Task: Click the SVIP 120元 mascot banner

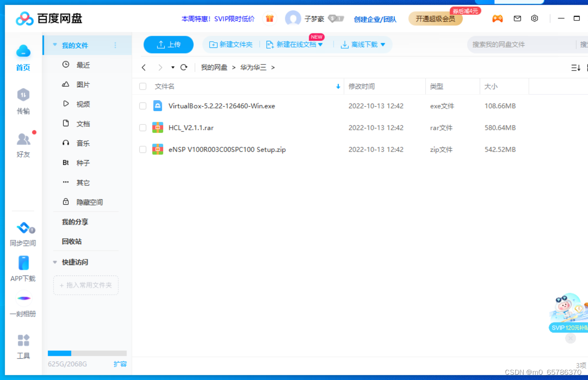Action: pos(569,313)
